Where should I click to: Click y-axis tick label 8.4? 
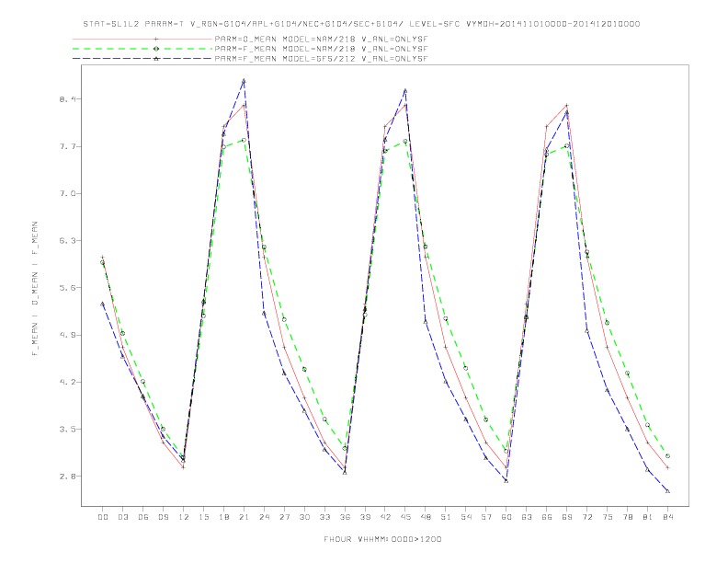[68, 99]
